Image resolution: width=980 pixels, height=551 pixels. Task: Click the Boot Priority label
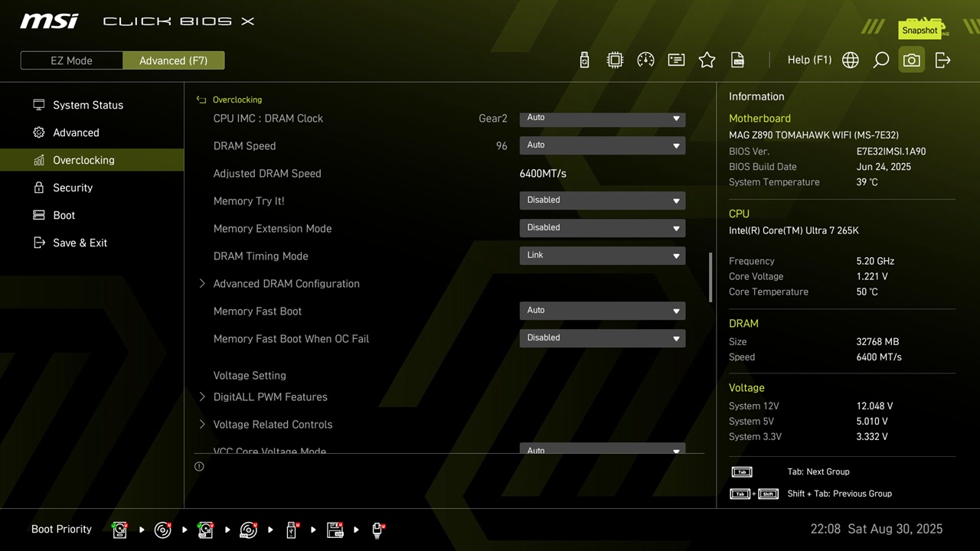click(x=61, y=529)
